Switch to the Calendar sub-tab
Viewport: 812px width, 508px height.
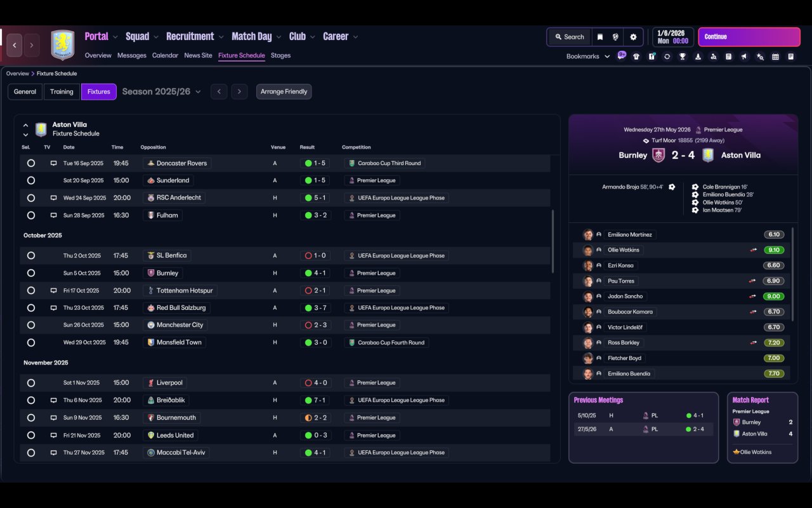coord(165,55)
